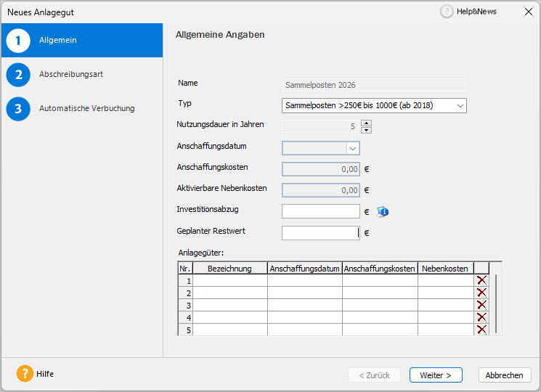
Task: Click the orange Hilfe question mark icon
Action: click(25, 374)
